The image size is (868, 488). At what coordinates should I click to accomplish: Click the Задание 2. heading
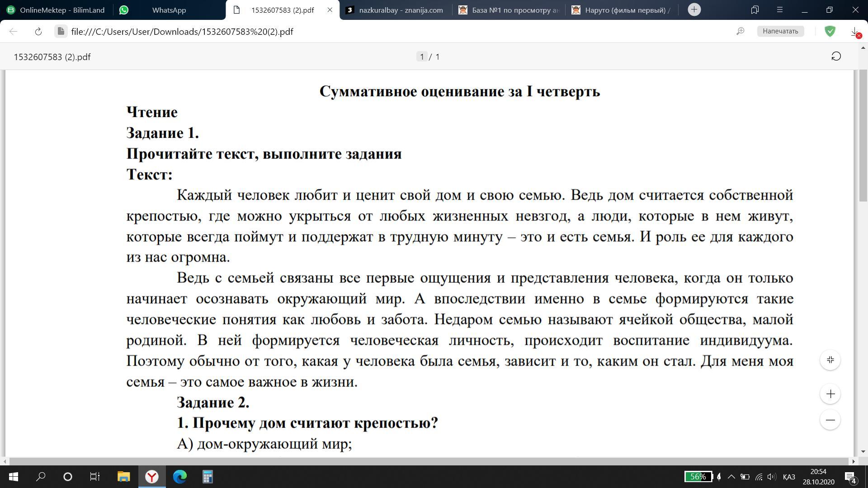[x=213, y=402]
